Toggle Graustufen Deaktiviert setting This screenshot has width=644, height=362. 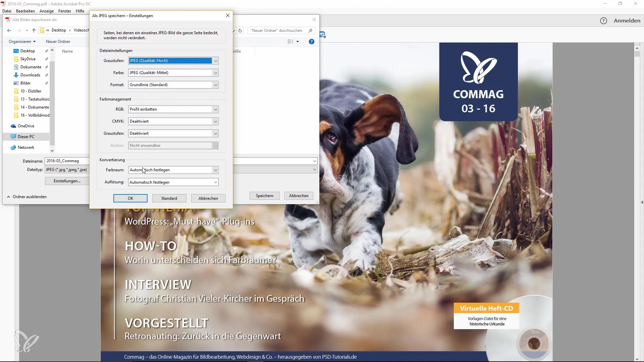click(x=173, y=133)
